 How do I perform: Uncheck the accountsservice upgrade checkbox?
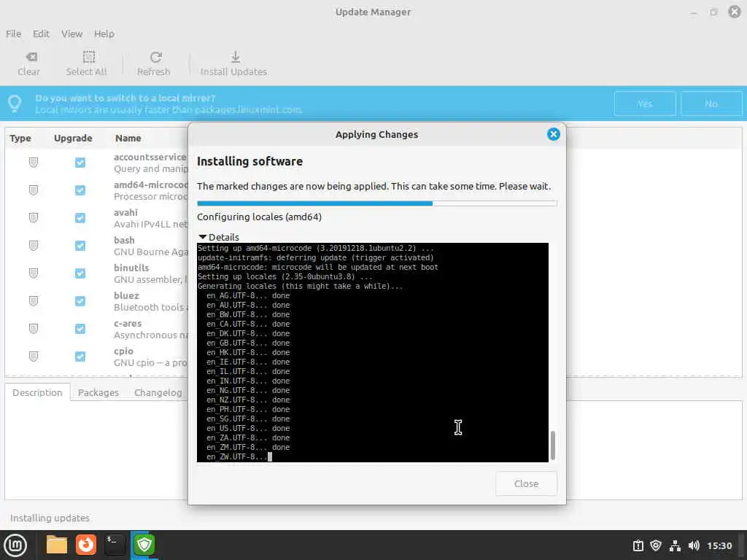point(80,163)
